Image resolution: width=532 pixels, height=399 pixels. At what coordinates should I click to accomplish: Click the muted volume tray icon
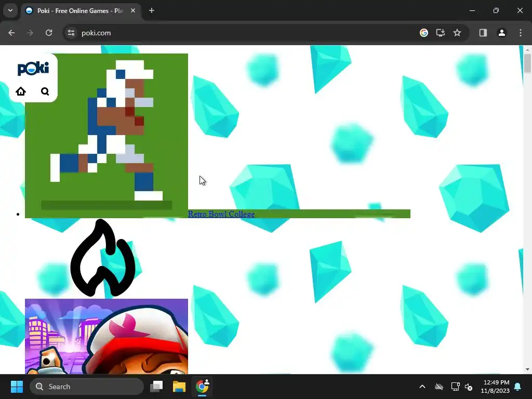(x=469, y=387)
